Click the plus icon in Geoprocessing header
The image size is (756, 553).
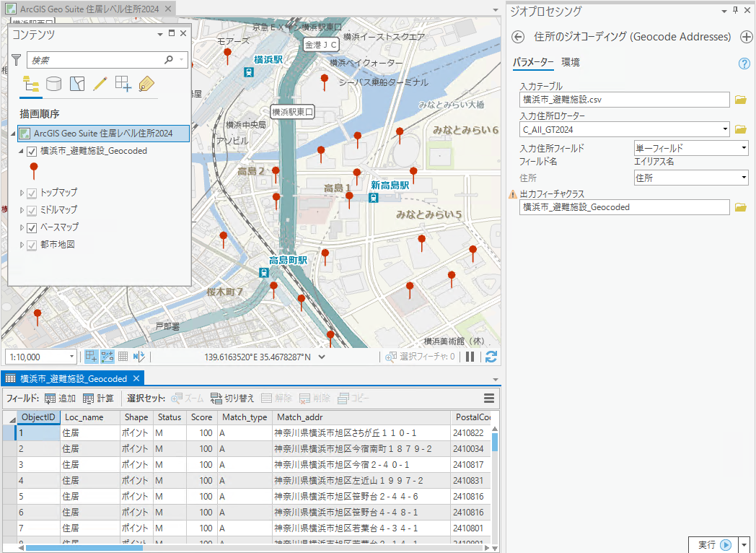pos(746,37)
